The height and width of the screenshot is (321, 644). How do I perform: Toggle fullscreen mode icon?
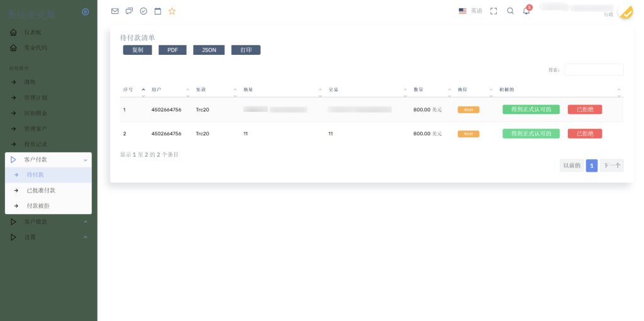(494, 11)
